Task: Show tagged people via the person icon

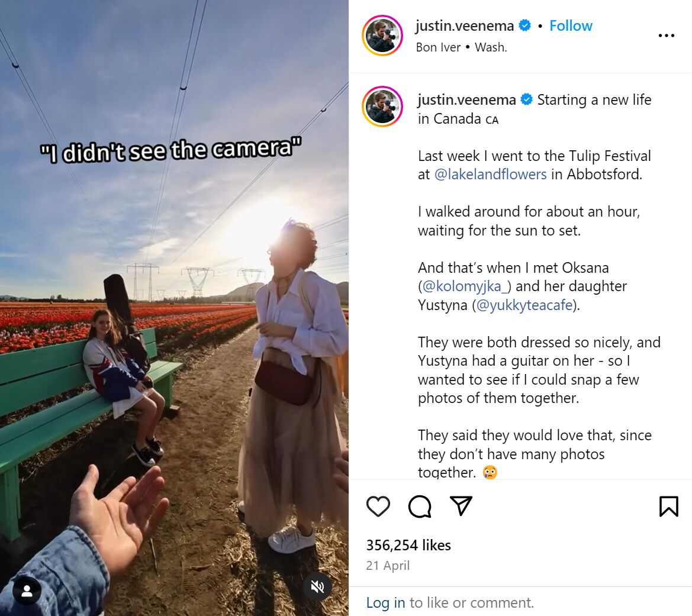Action: click(27, 591)
